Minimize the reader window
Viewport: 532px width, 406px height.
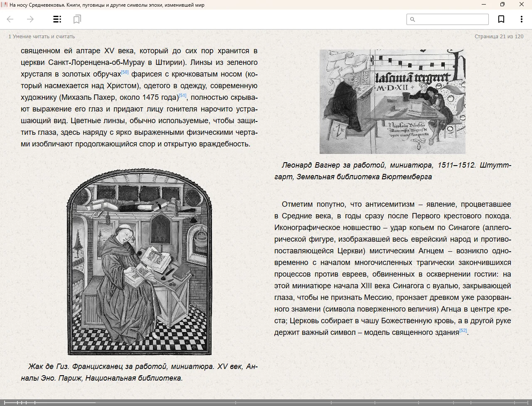(x=484, y=5)
